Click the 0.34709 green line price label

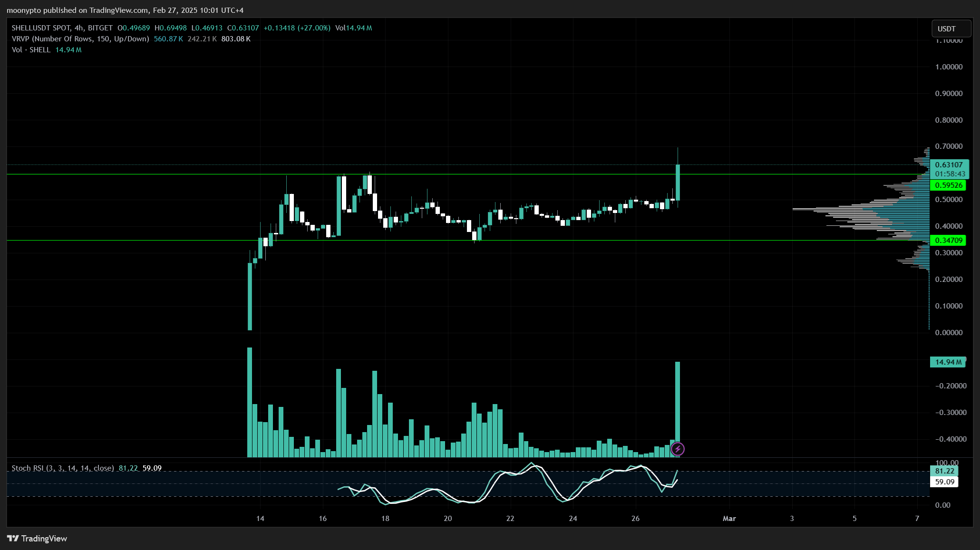949,241
